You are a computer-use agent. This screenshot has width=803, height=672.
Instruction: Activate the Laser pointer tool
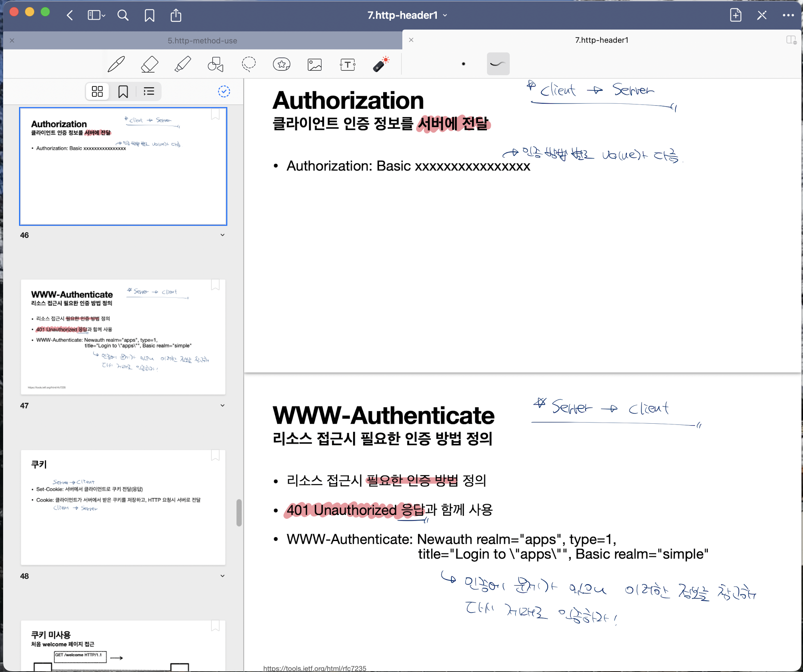point(380,64)
